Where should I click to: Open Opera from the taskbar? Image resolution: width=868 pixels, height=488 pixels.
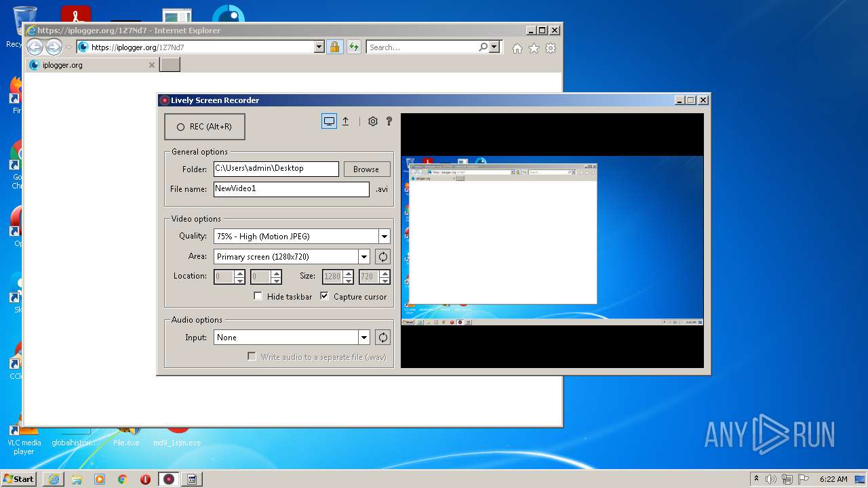click(145, 479)
